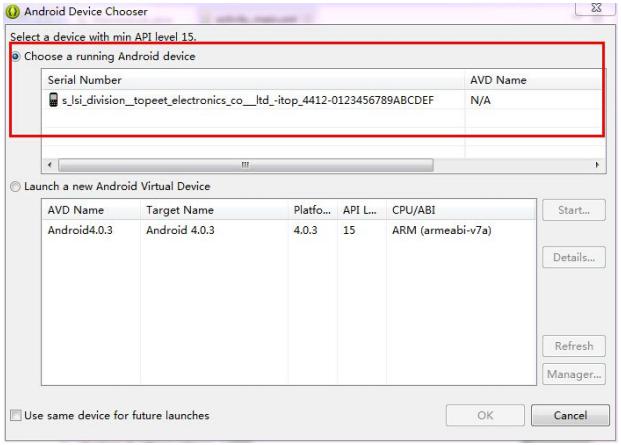The height and width of the screenshot is (445, 621).
Task: Click the N/A AVD Name cell
Action: tap(480, 100)
